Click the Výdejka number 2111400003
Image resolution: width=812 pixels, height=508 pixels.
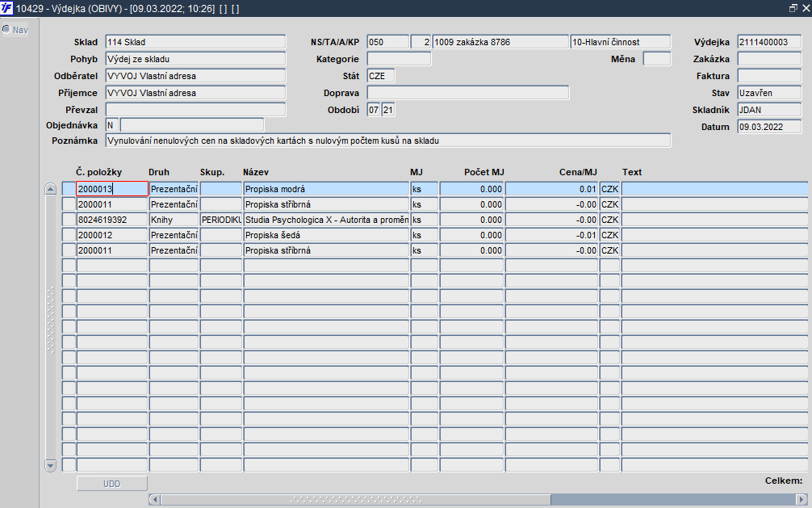769,42
